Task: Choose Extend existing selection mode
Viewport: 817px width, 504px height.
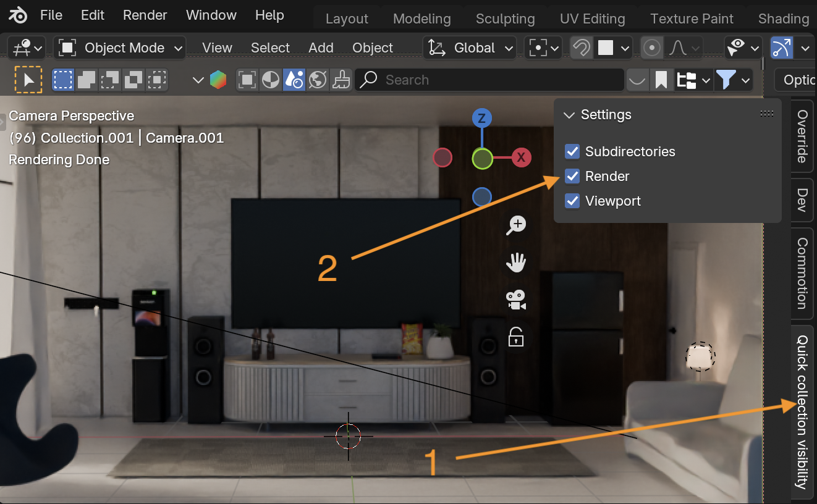Action: click(x=87, y=80)
